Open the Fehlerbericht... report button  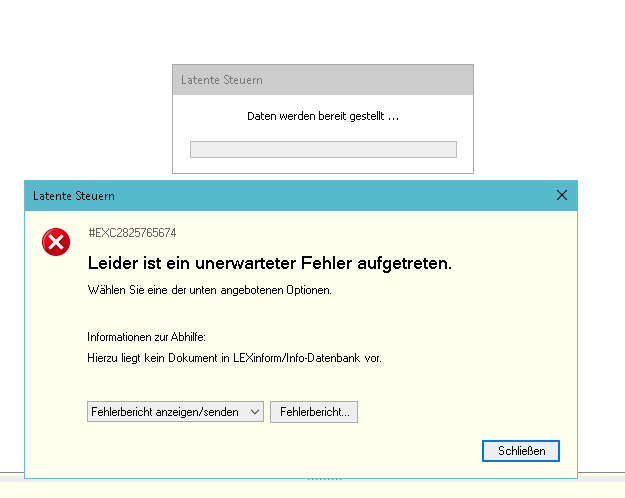pos(313,412)
